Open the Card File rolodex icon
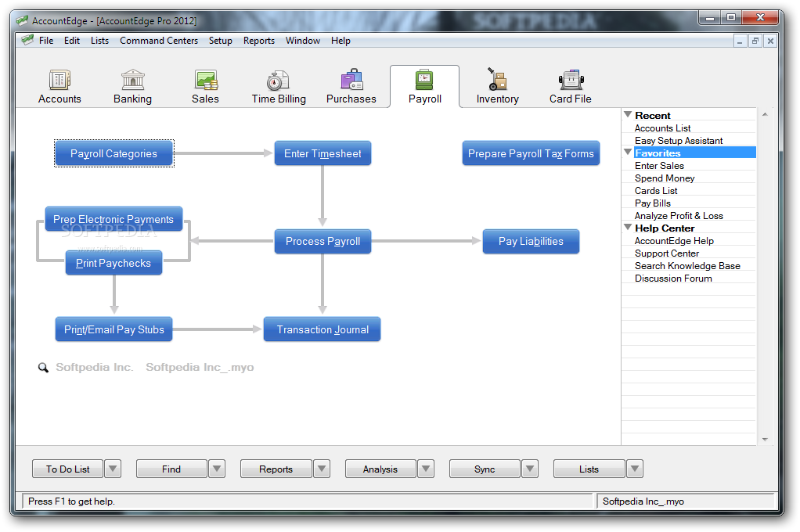Viewport: 800px width, 532px height. (x=571, y=80)
